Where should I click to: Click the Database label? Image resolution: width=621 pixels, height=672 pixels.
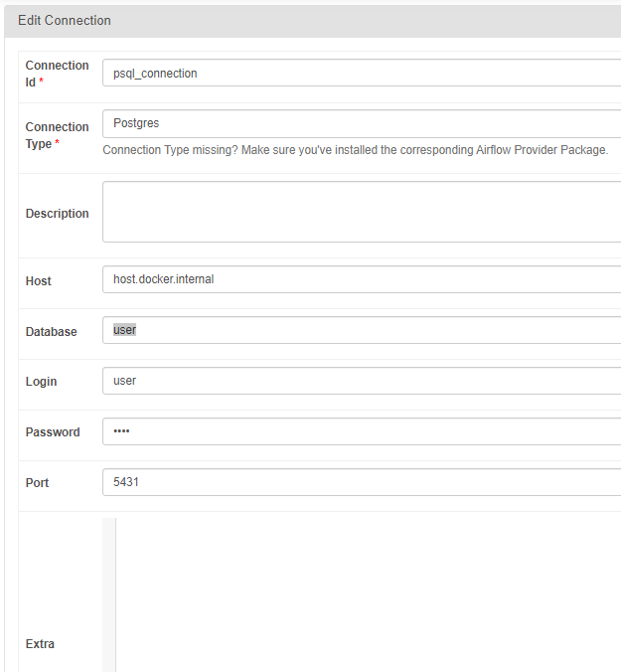coord(51,332)
